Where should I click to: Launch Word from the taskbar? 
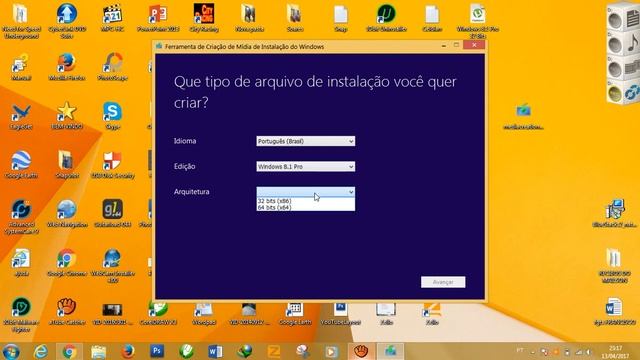(215, 351)
